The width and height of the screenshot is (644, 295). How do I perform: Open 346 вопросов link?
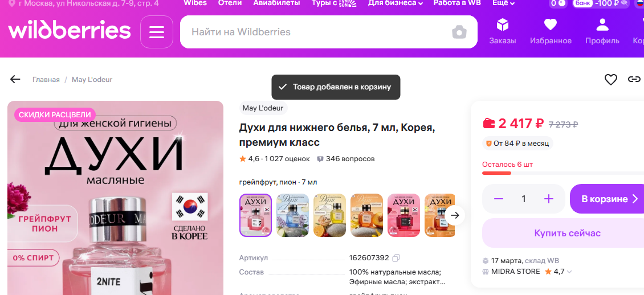[350, 159]
